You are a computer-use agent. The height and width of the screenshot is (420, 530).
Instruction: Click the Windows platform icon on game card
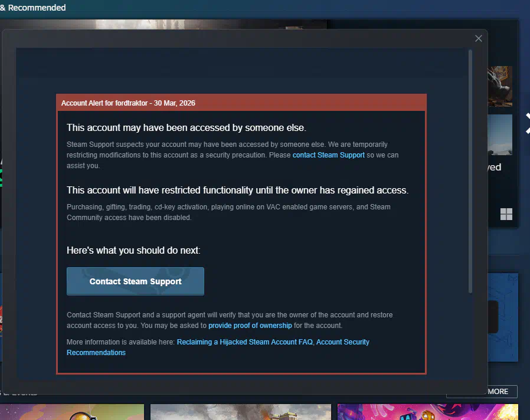tap(506, 214)
